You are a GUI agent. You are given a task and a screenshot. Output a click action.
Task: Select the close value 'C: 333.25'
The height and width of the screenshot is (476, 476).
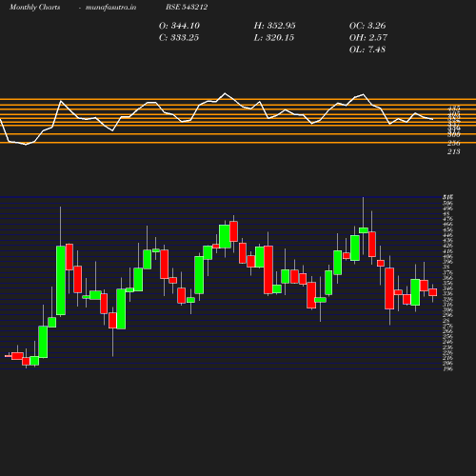click(179, 38)
